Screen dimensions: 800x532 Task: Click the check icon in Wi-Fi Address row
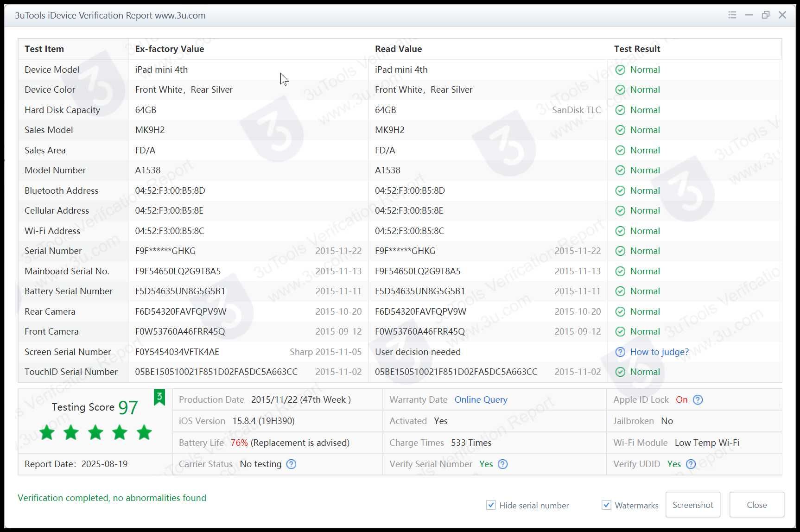(620, 231)
